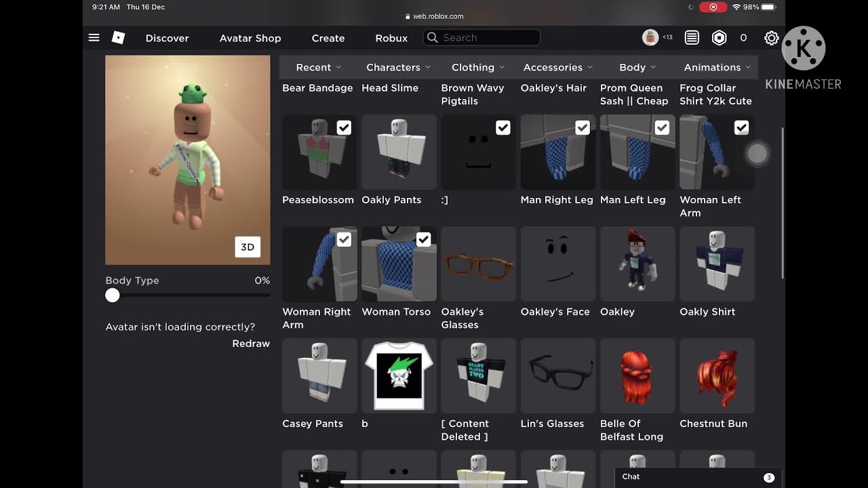The height and width of the screenshot is (488, 868).
Task: Click the Head Slime label
Action: tap(390, 88)
